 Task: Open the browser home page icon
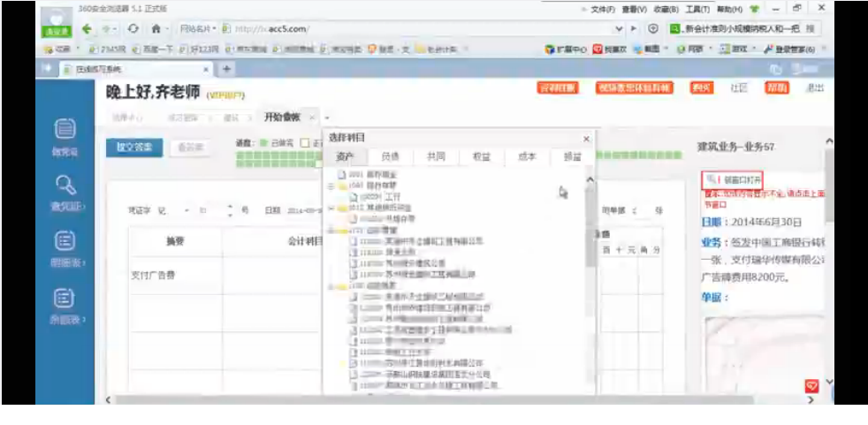tap(156, 29)
